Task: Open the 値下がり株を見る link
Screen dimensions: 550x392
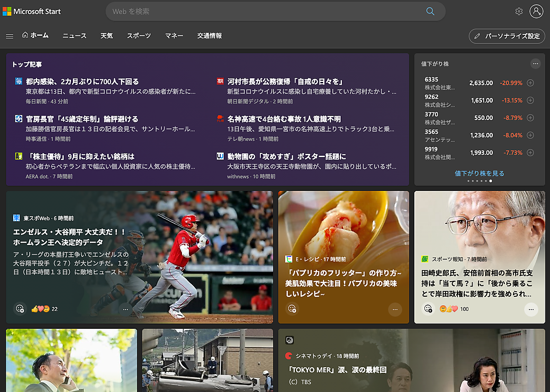Action: click(x=479, y=173)
